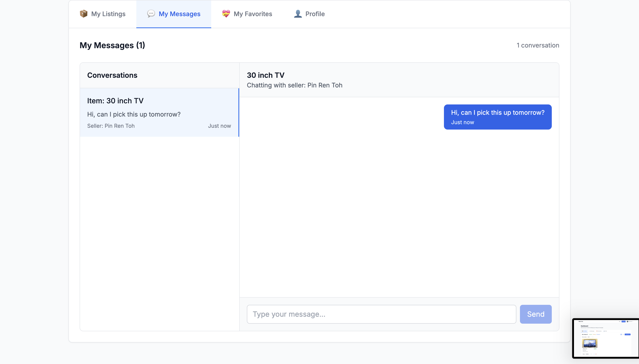Click the heart icon on My Favorites
The width and height of the screenshot is (639, 364).
(226, 13)
